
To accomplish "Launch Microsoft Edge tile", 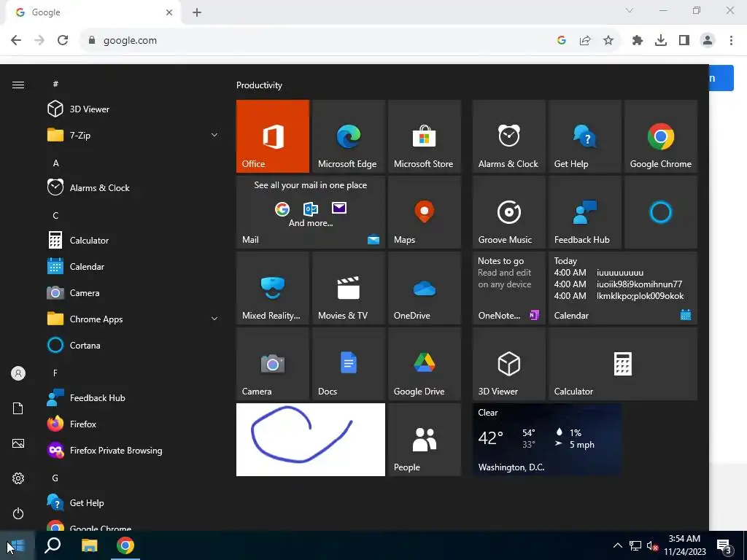I will (x=348, y=136).
